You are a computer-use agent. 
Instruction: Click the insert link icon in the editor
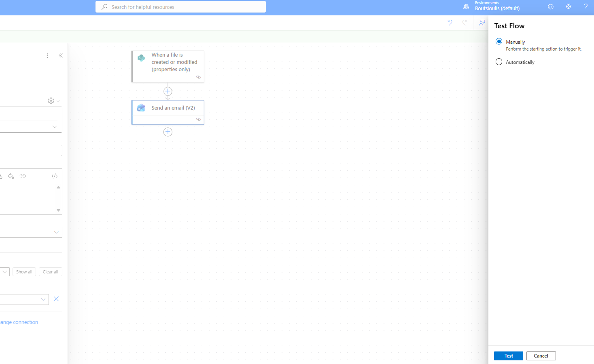click(23, 176)
